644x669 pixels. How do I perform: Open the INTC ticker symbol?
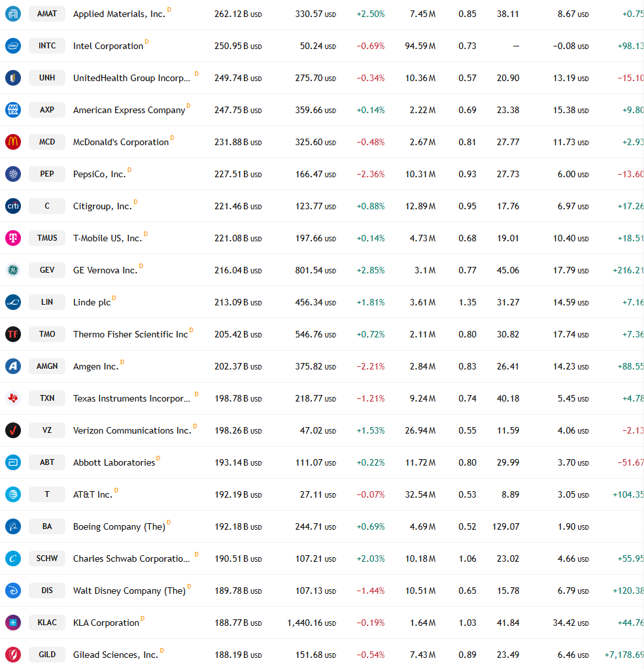click(x=47, y=46)
